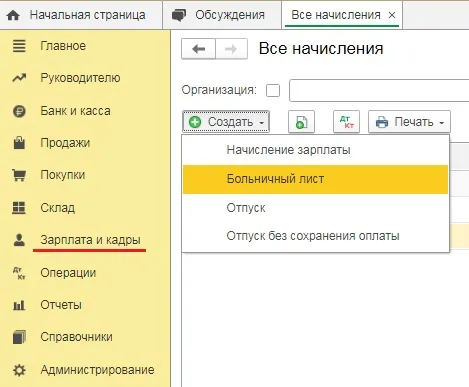Expand the Печать dropdown arrow
Screen dimensions: 469x387
click(x=442, y=123)
